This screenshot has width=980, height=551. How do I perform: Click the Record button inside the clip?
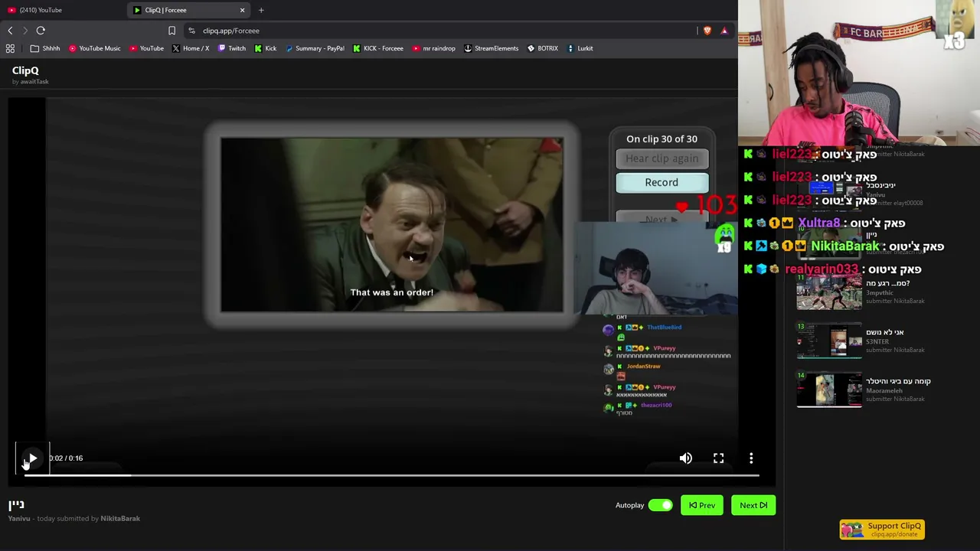[661, 182]
